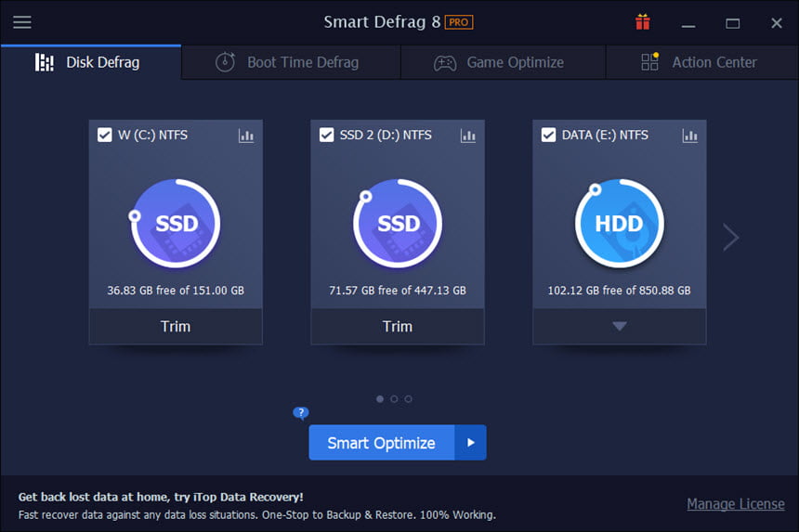
Task: Go to the second page indicator dot
Action: point(394,399)
